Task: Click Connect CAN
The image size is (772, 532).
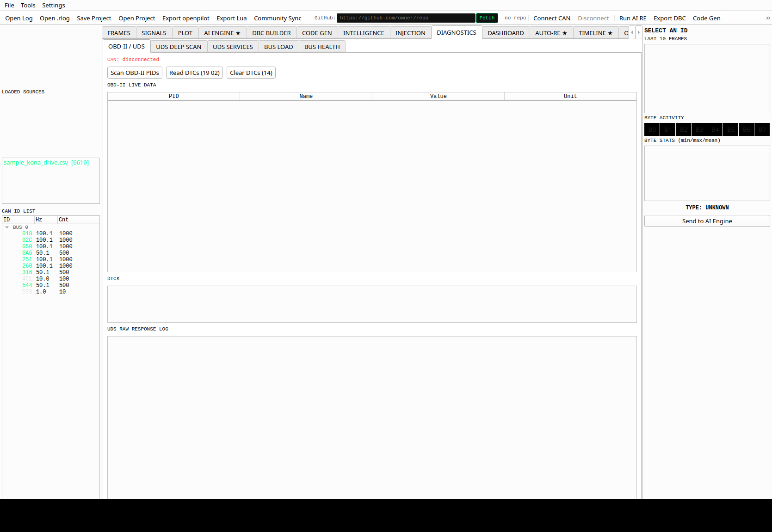Action: 552,18
